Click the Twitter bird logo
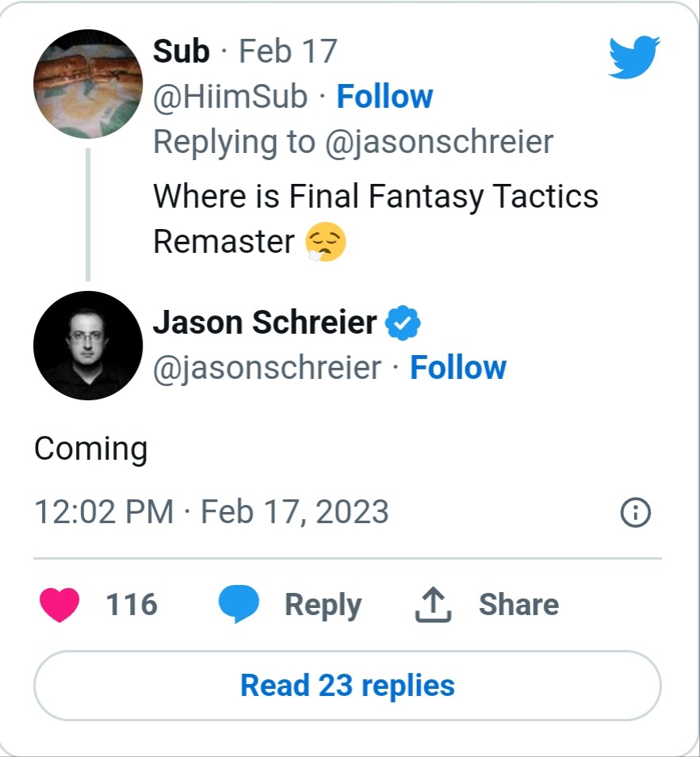The height and width of the screenshot is (757, 700). coord(634,56)
